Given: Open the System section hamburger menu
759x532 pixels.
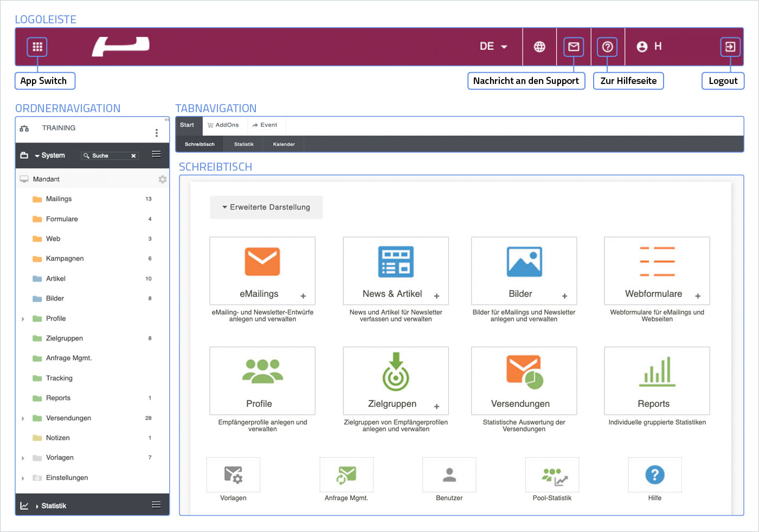Looking at the screenshot, I should (x=156, y=154).
